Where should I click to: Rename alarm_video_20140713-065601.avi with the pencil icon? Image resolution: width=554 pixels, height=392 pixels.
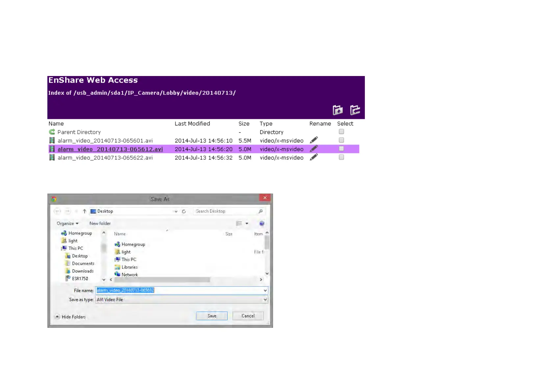314,140
